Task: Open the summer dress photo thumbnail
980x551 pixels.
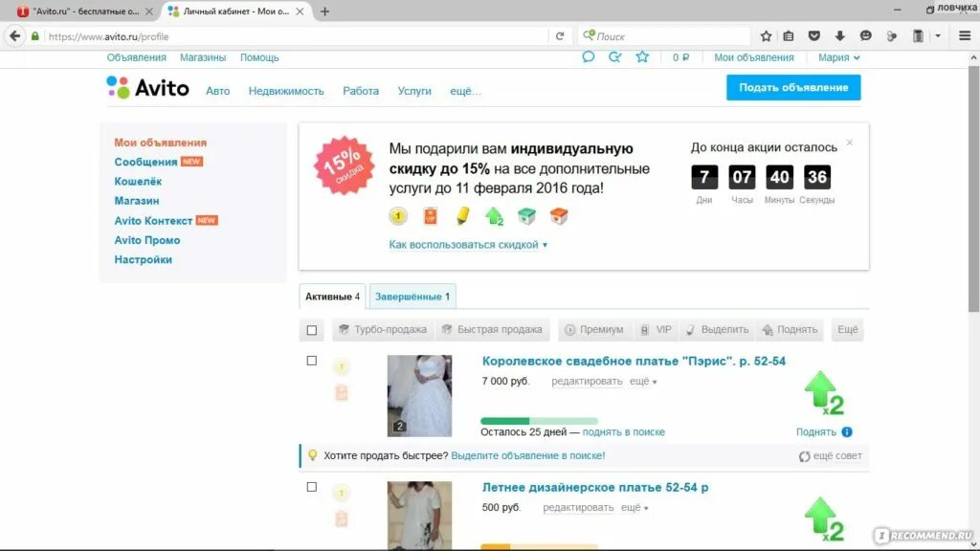Action: 419,516
